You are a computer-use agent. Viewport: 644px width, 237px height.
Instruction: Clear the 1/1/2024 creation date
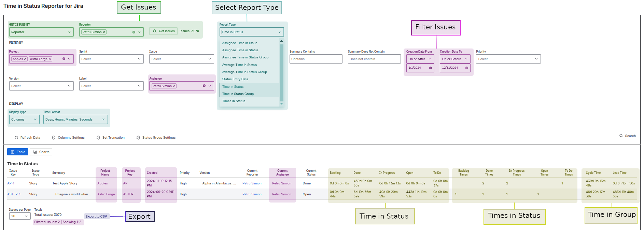431,68
